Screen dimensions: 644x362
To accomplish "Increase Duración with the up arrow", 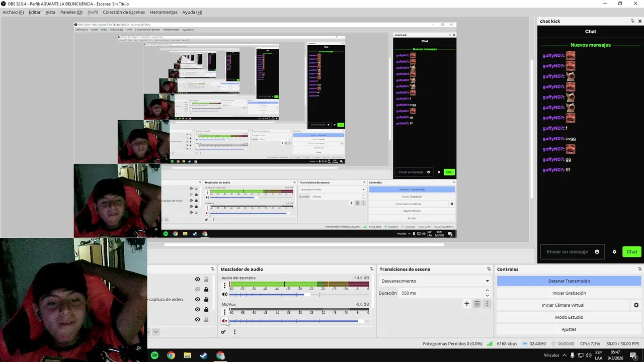I will 487,291.
